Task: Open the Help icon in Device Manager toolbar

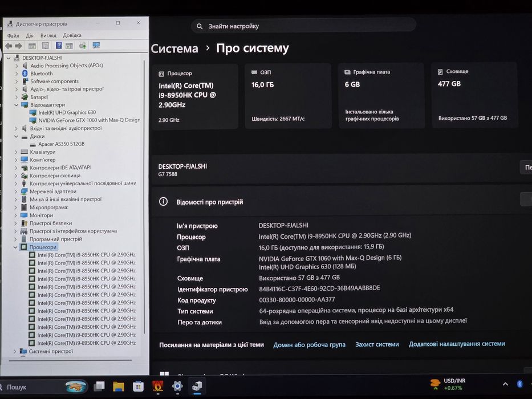Action: (x=59, y=46)
